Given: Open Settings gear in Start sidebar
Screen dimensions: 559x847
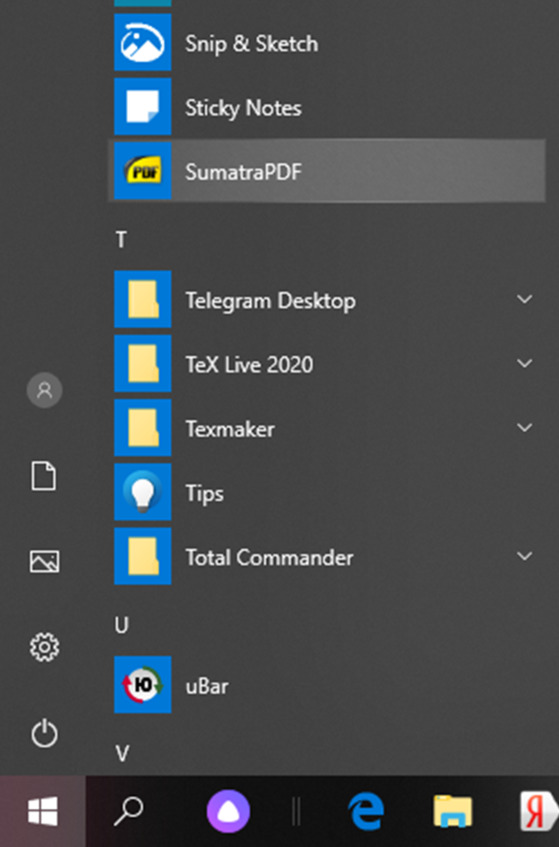Looking at the screenshot, I should click(x=44, y=647).
